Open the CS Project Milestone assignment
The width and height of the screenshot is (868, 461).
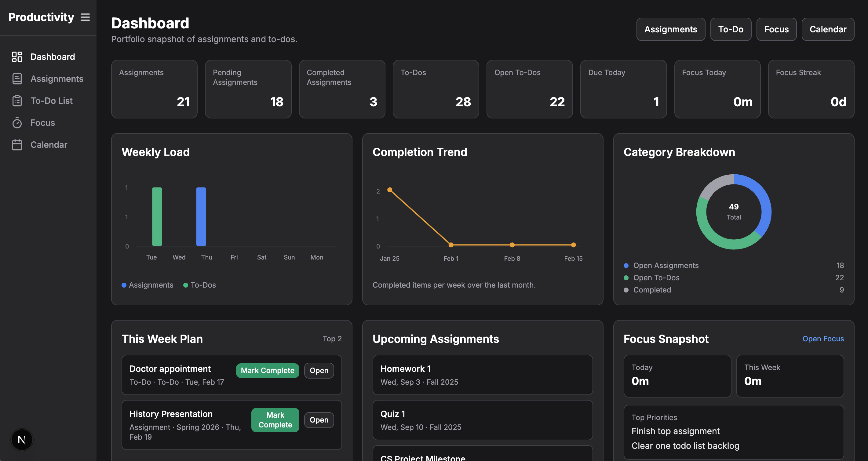(483, 453)
